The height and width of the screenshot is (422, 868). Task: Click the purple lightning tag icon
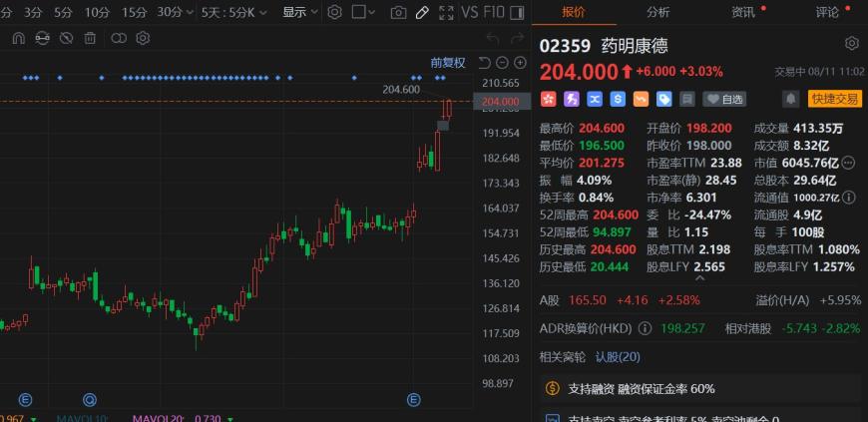572,99
